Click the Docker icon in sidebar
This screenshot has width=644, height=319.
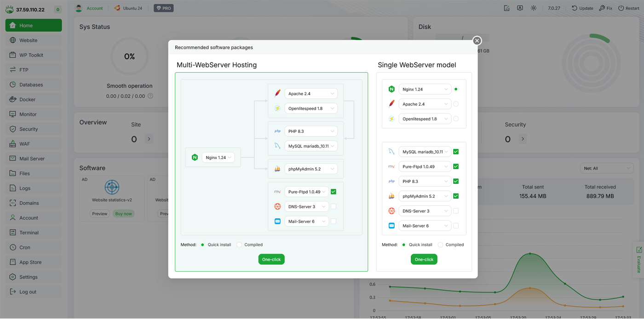(12, 99)
